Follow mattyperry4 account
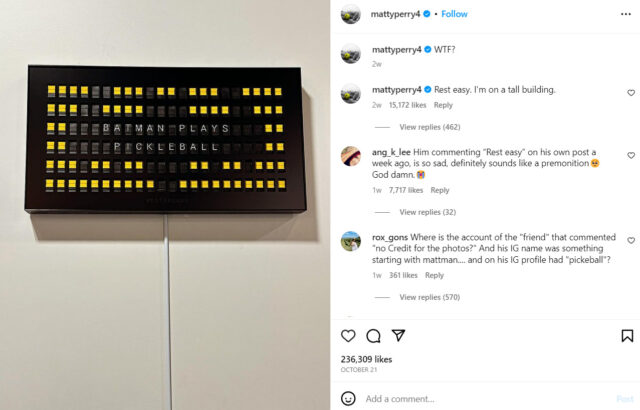 point(454,14)
